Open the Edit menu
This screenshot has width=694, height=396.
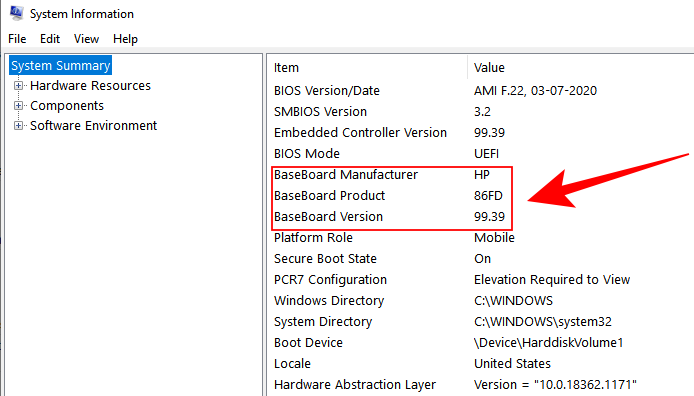pyautogui.click(x=50, y=39)
